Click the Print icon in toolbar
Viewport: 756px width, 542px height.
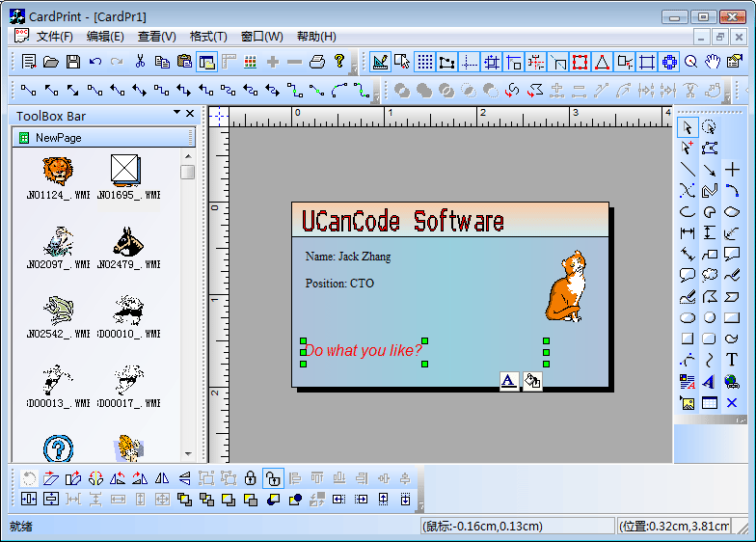click(316, 62)
